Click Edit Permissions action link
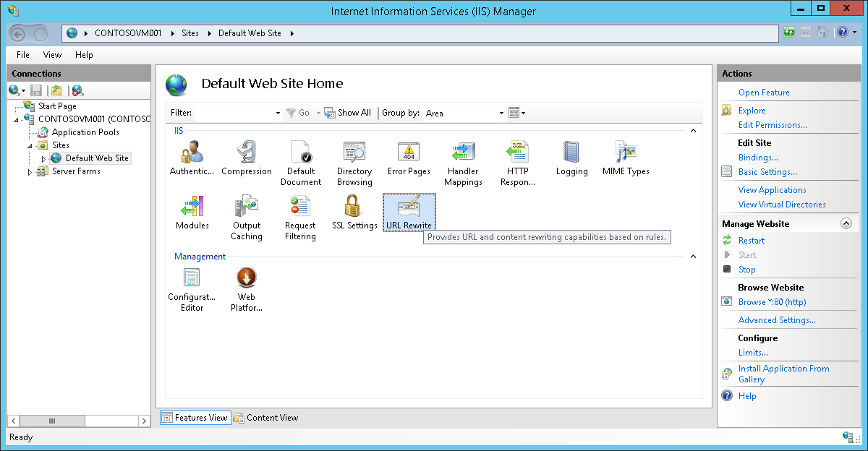This screenshot has height=451, width=868. (773, 125)
